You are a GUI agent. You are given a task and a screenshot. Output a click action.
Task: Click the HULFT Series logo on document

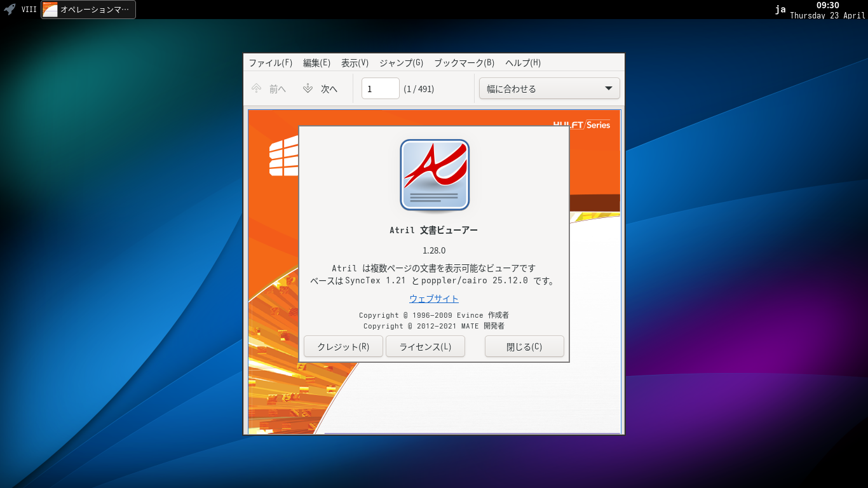click(581, 125)
